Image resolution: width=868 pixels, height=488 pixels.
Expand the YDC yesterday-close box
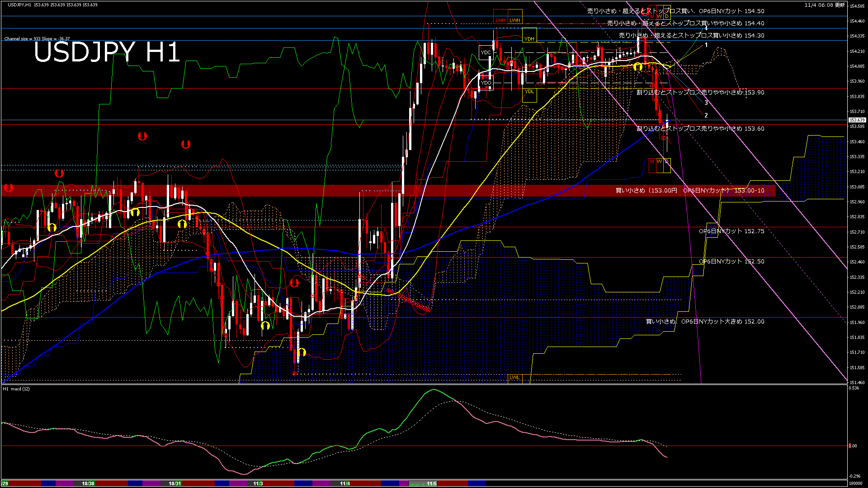coord(486,53)
